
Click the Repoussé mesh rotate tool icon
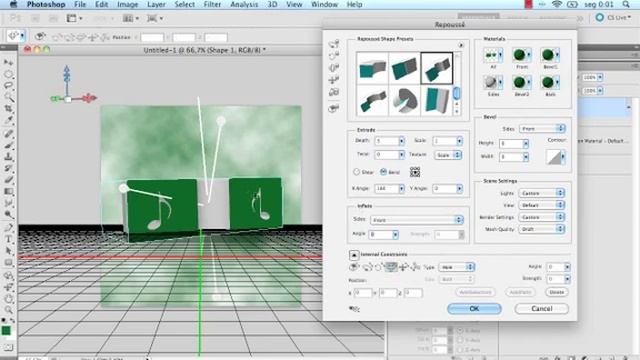[334, 44]
